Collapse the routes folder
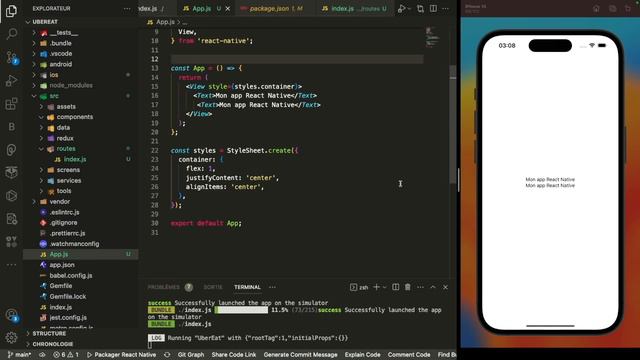The width and height of the screenshot is (640, 360). click(41, 149)
